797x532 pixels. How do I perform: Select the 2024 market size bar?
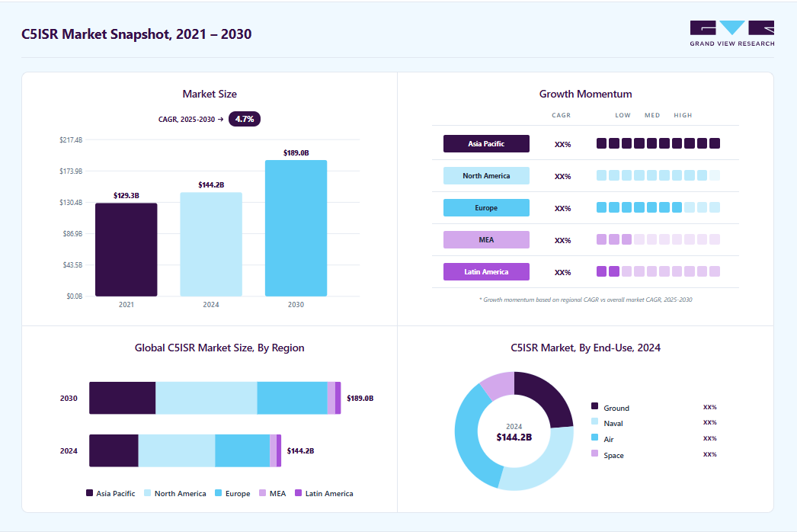point(211,244)
